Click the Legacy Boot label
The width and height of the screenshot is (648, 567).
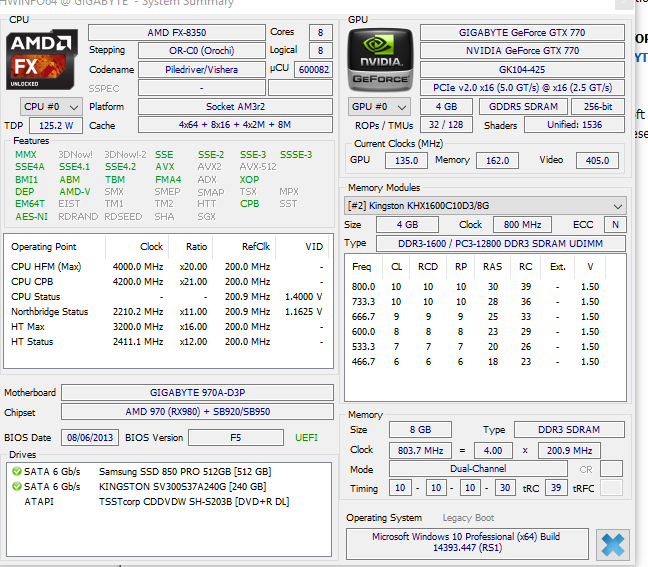pyautogui.click(x=468, y=518)
